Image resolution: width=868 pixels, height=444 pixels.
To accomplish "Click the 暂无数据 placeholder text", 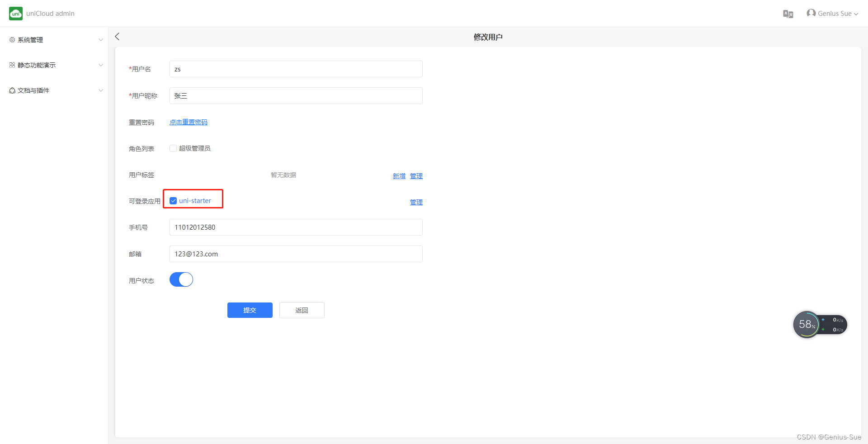I will pyautogui.click(x=283, y=175).
